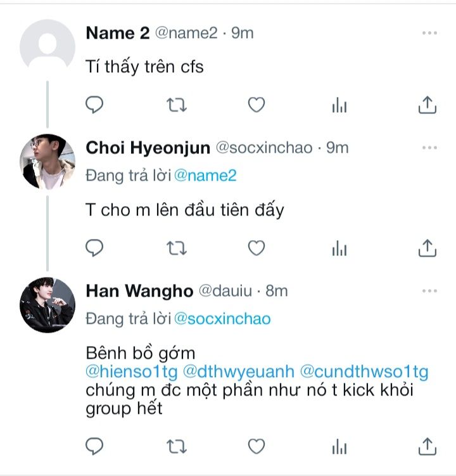
Task: Like Han Wangho's tweet
Action: point(256,446)
